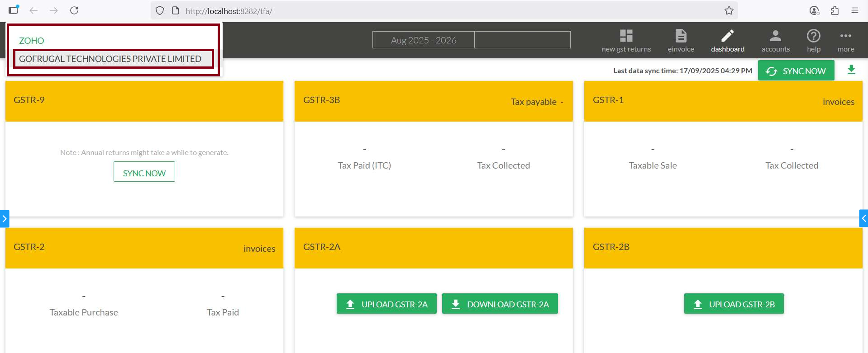The image size is (868, 353).
Task: Click the GSTR-2 card title
Action: pos(29,247)
